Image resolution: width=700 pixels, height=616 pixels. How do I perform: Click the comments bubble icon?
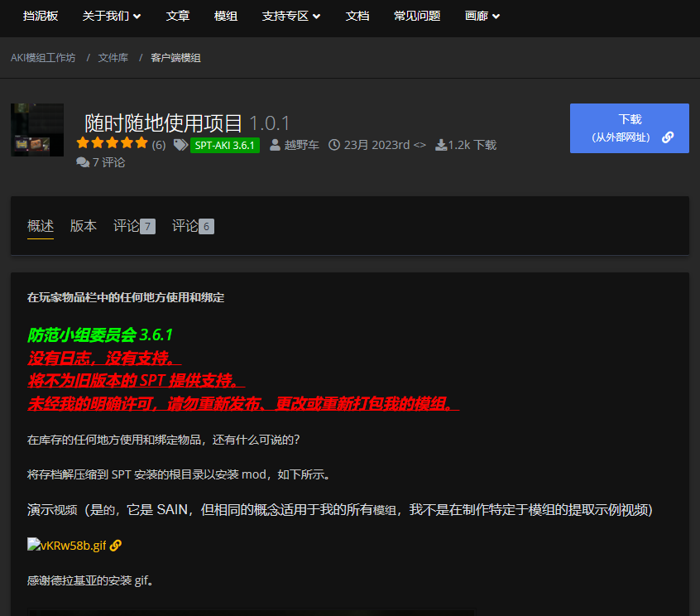click(83, 162)
